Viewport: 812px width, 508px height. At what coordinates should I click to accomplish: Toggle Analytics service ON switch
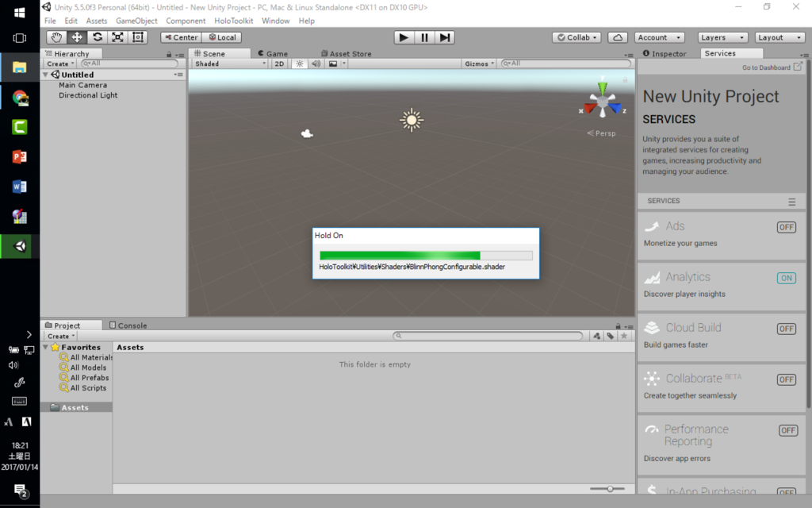tap(786, 278)
